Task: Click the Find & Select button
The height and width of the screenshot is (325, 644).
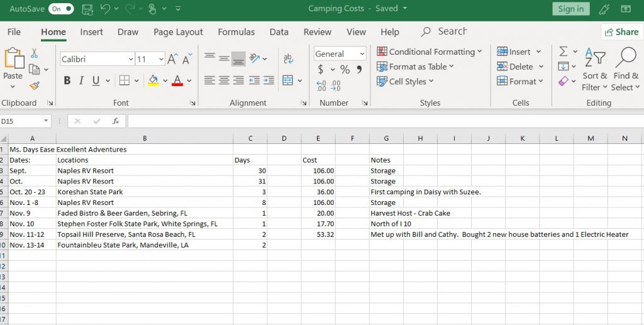Action: click(626, 69)
